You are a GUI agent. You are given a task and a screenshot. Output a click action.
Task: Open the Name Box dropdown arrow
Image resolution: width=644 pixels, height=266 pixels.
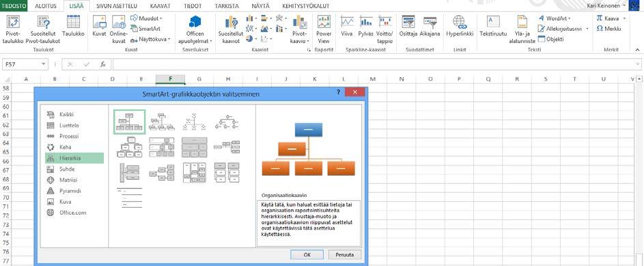[44, 64]
